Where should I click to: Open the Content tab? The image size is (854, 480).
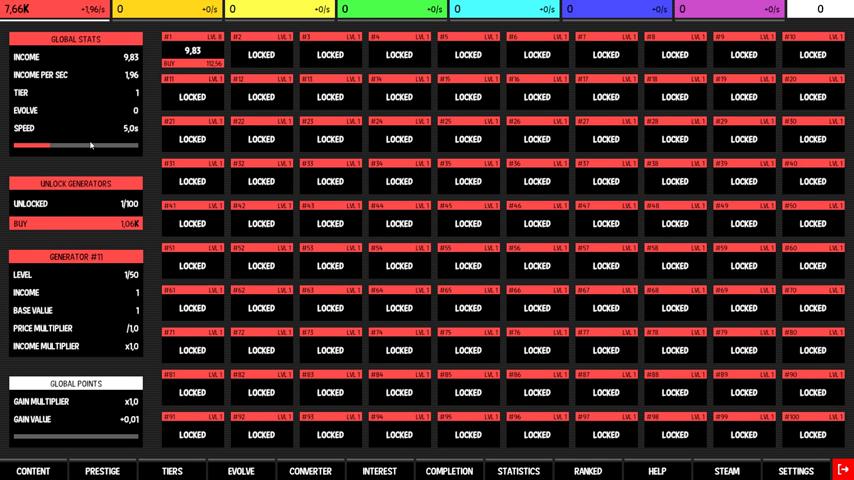(x=33, y=471)
